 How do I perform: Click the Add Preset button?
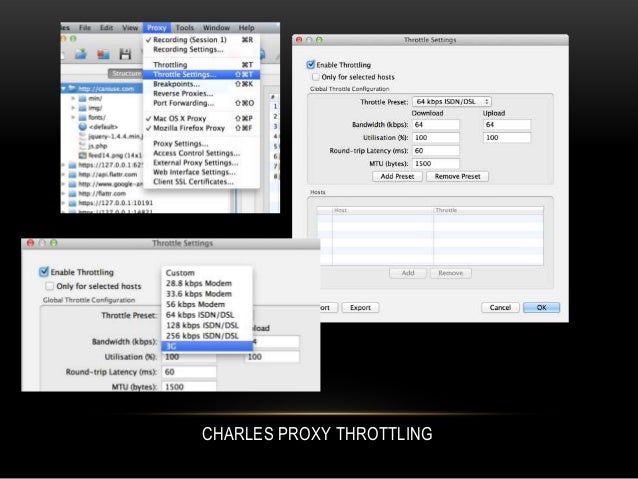397,176
